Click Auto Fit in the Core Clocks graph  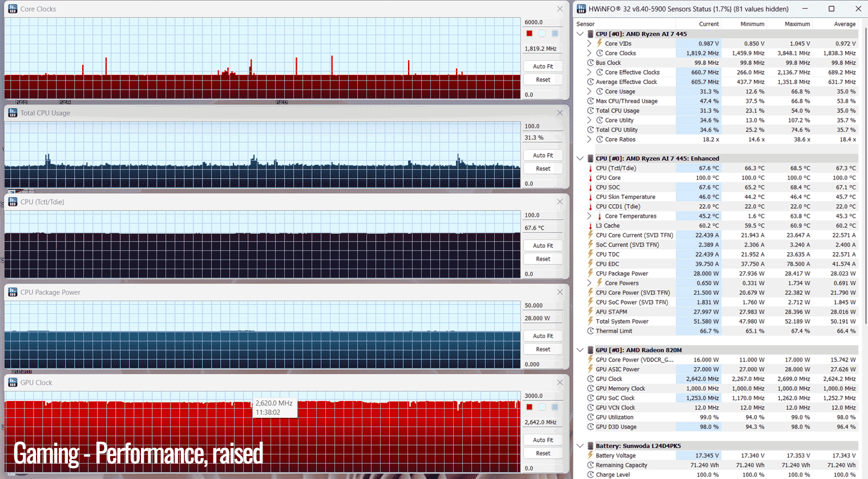543,66
